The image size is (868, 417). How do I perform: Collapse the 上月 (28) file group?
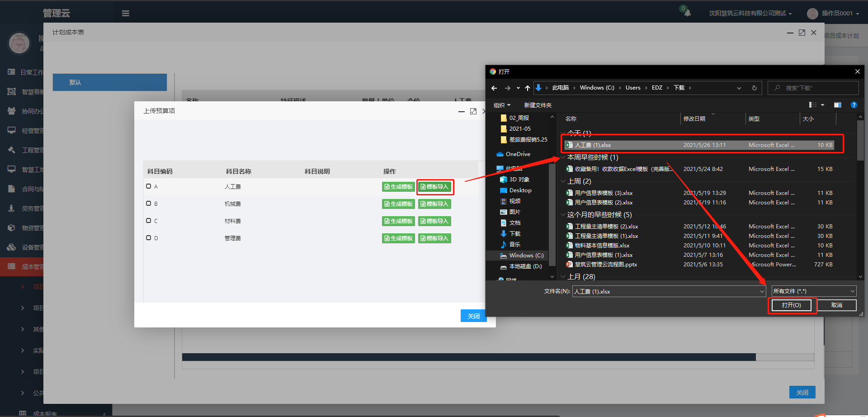point(563,277)
